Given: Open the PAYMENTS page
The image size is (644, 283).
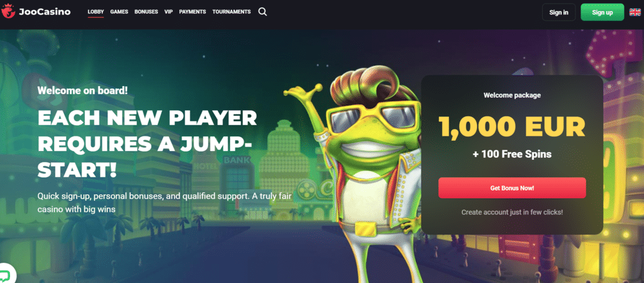Looking at the screenshot, I should tap(192, 12).
